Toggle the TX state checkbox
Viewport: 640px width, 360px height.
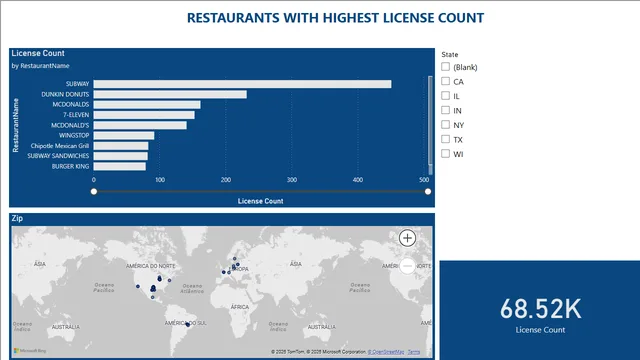tap(445, 139)
